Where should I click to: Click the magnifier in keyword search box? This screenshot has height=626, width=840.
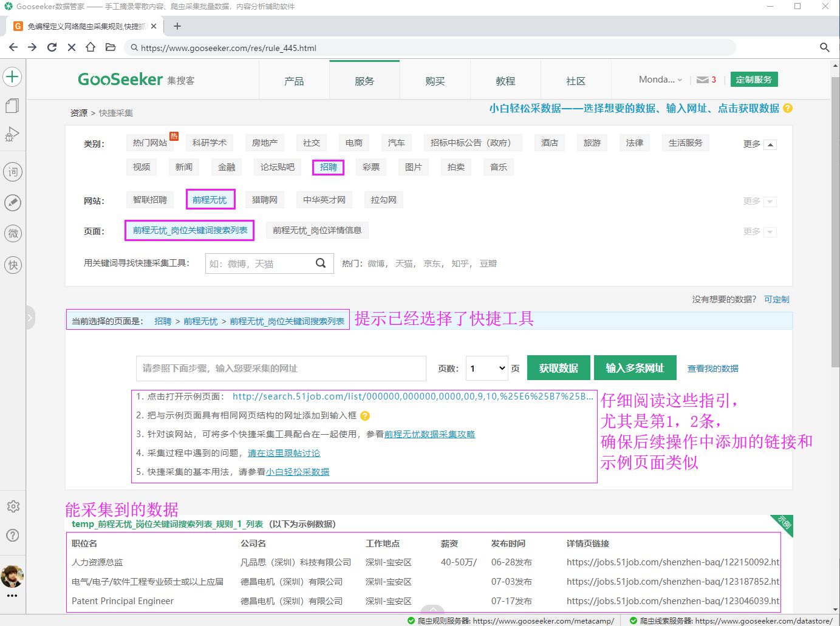[321, 263]
